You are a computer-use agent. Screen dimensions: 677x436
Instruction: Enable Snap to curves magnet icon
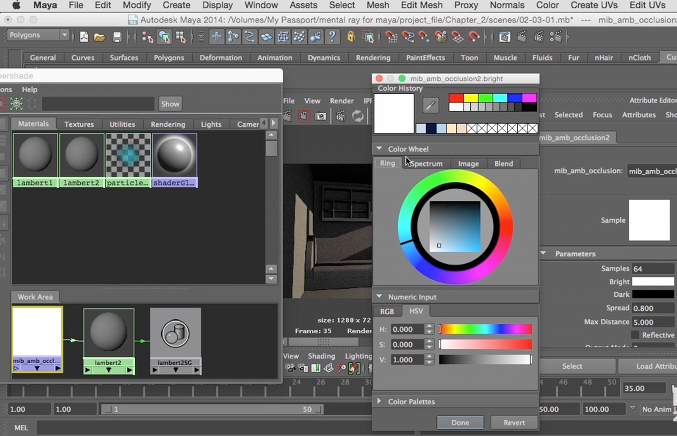pyautogui.click(x=408, y=37)
